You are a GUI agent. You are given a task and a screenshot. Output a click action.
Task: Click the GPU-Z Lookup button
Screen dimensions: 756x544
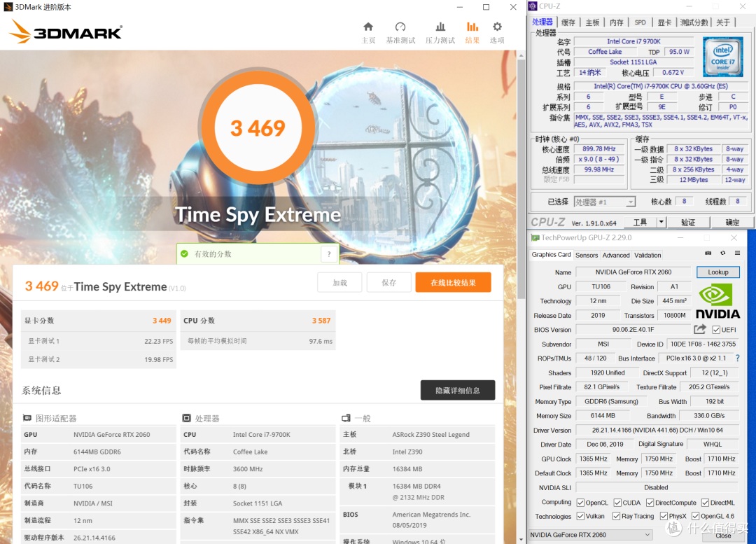coord(718,272)
